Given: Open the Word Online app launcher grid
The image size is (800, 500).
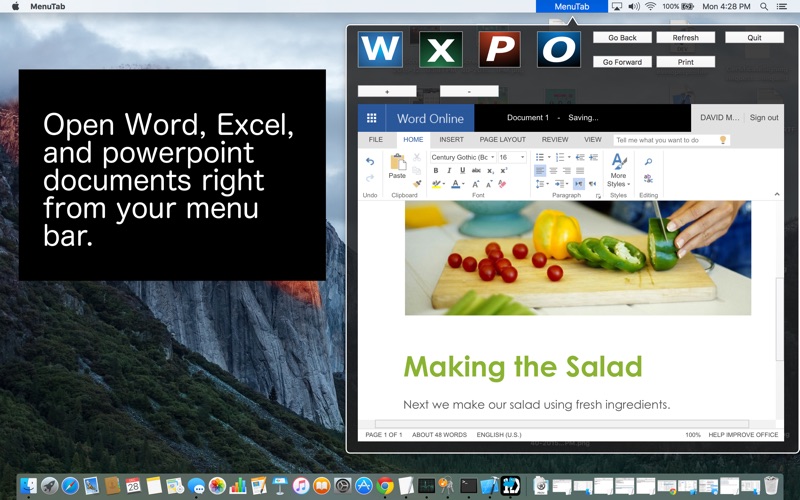Looking at the screenshot, I should (371, 118).
